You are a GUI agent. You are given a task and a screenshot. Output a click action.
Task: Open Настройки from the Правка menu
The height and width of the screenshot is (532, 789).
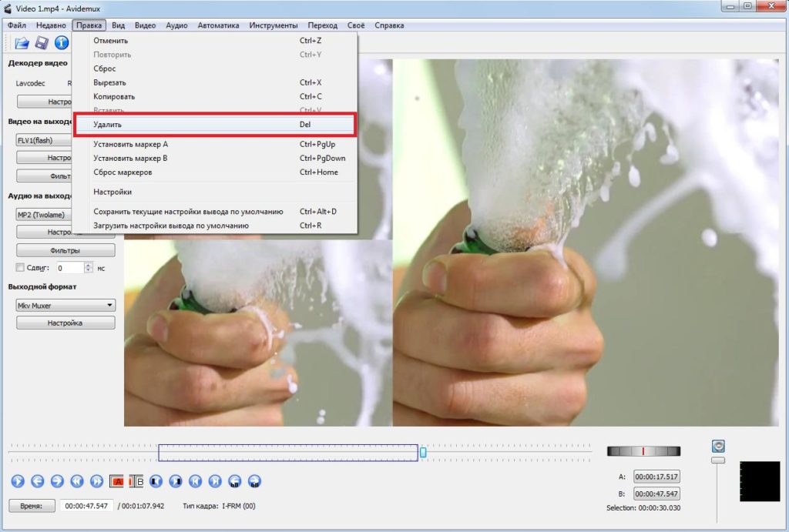(x=215, y=192)
